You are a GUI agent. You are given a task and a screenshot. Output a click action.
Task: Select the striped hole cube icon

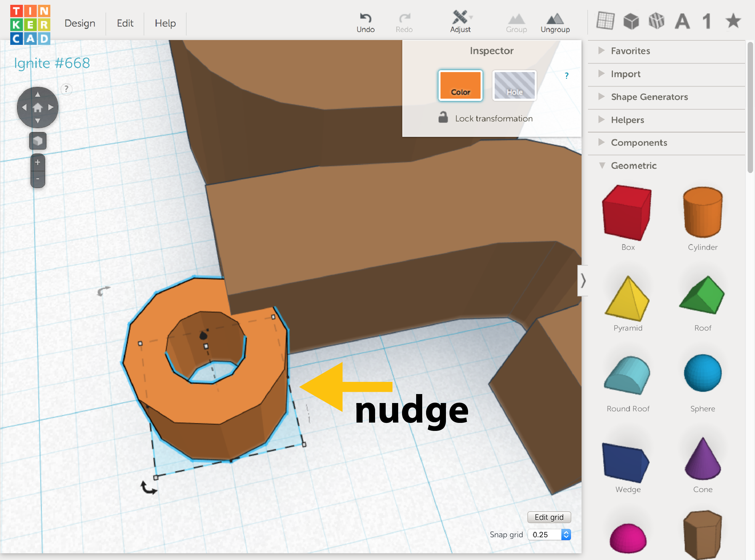657,21
